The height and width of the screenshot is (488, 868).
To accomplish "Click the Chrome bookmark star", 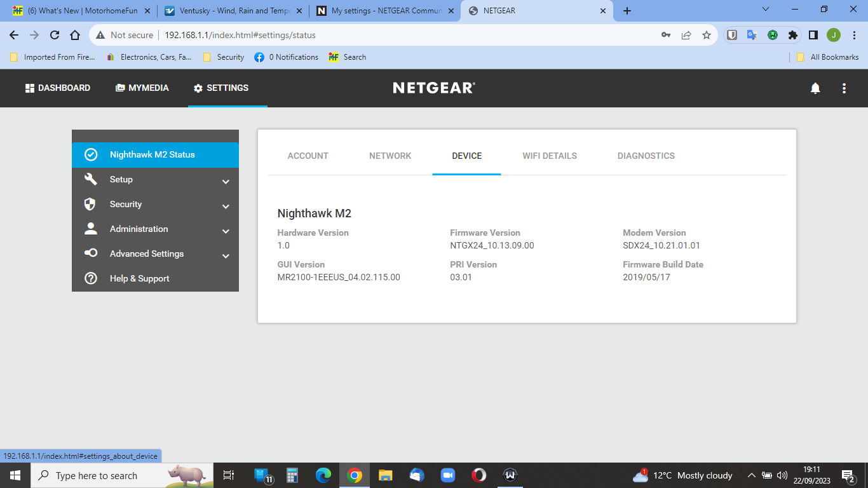I will tap(707, 35).
